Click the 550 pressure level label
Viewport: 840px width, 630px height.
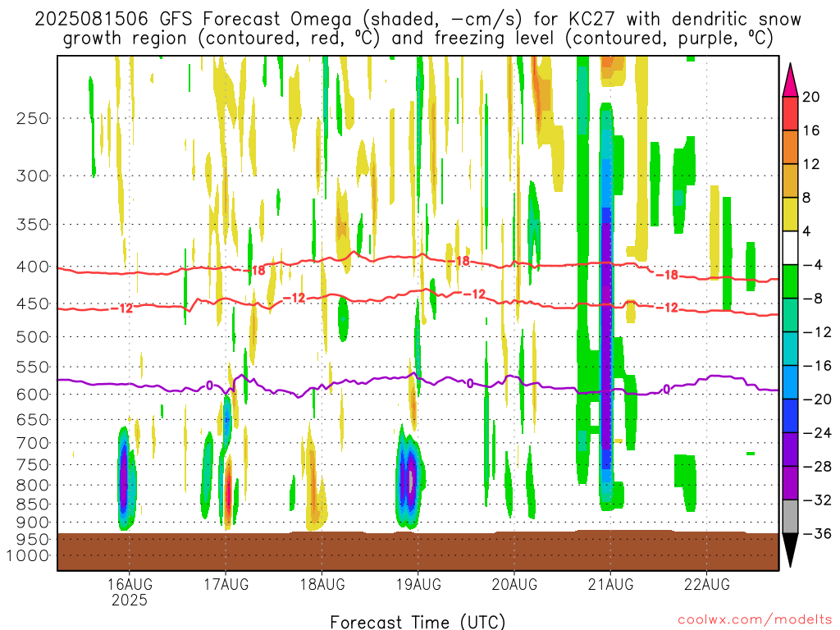pyautogui.click(x=33, y=367)
